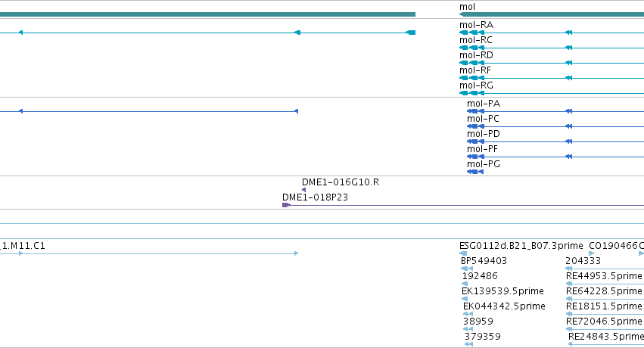
Task: Select the RE44953.5prime EST label
Action: tap(604, 276)
